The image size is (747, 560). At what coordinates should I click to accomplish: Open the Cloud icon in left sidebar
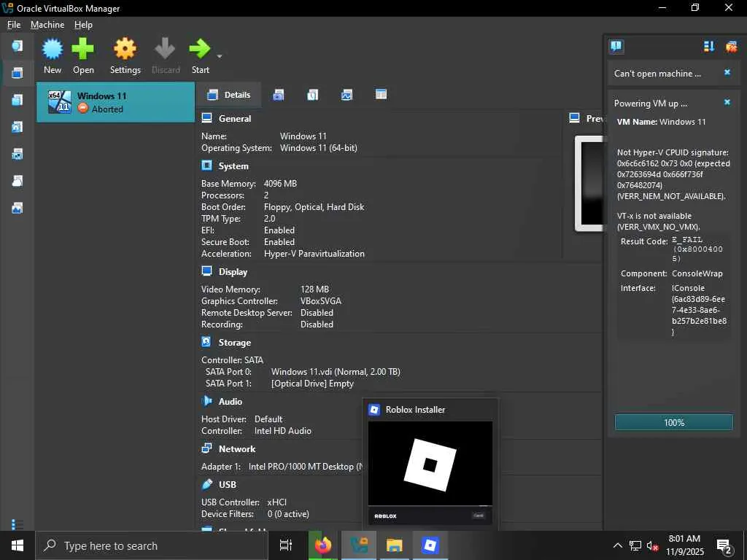pos(18,181)
